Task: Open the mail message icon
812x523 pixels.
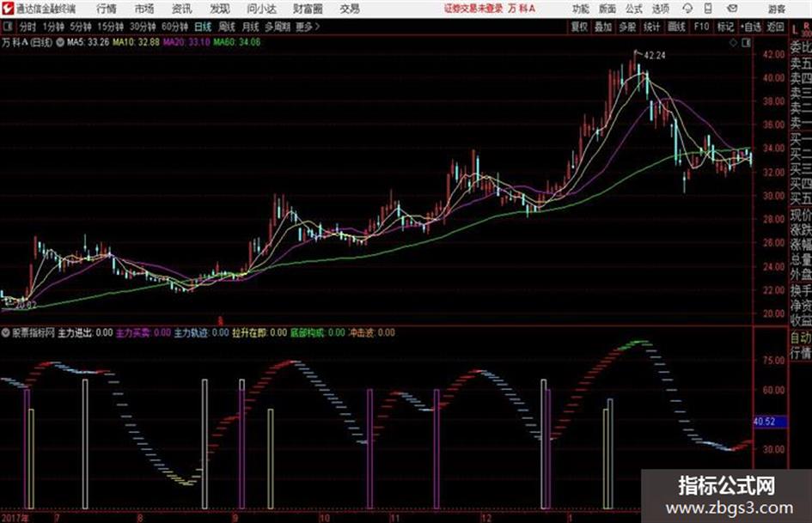Action: point(732,9)
